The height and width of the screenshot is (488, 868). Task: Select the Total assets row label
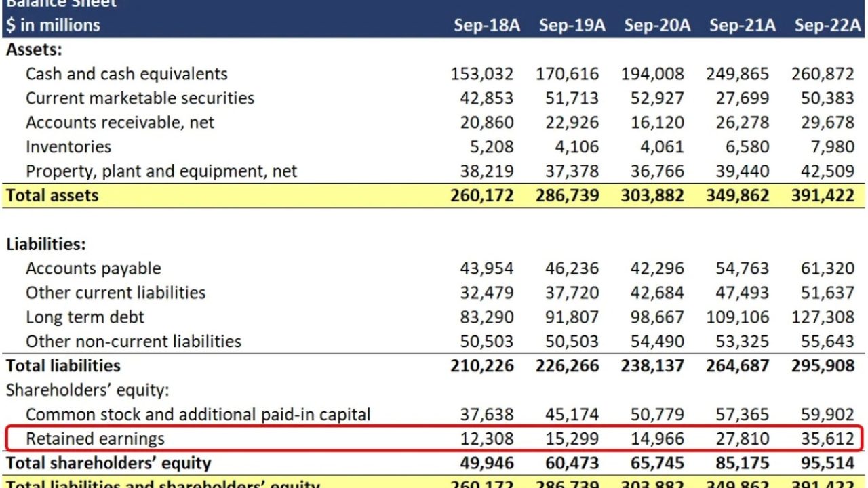52,195
